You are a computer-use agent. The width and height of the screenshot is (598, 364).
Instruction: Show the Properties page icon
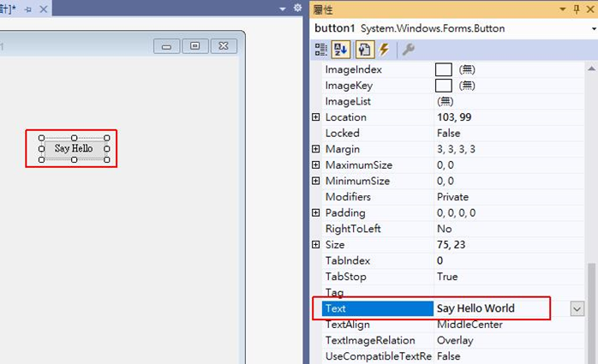point(364,50)
